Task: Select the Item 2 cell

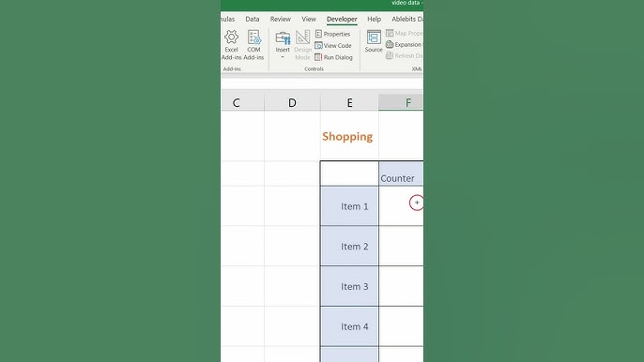Action: click(349, 247)
